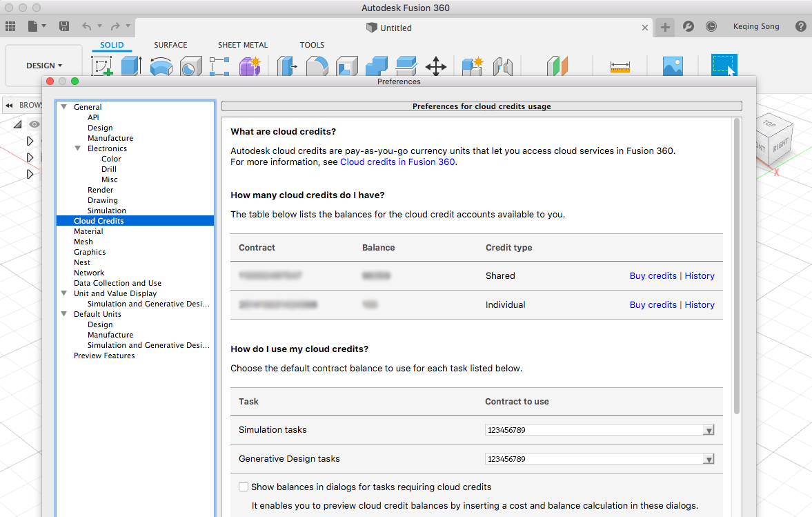
Task: Select the Press Pull tool
Action: 288,66
